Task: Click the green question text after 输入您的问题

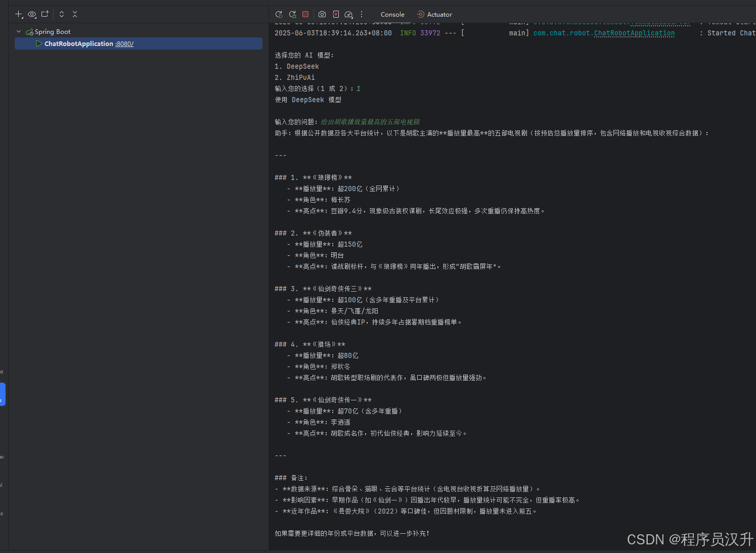Action: [x=370, y=122]
